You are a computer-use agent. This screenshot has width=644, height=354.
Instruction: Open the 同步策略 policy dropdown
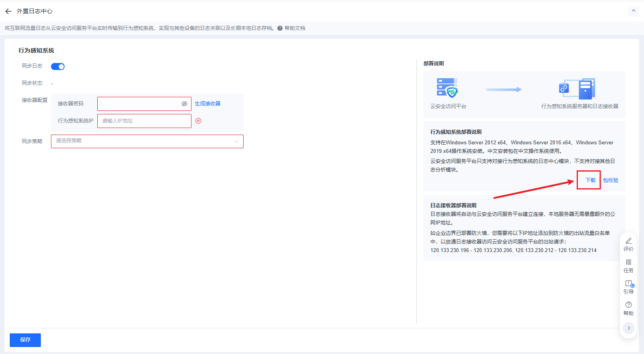pyautogui.click(x=147, y=141)
